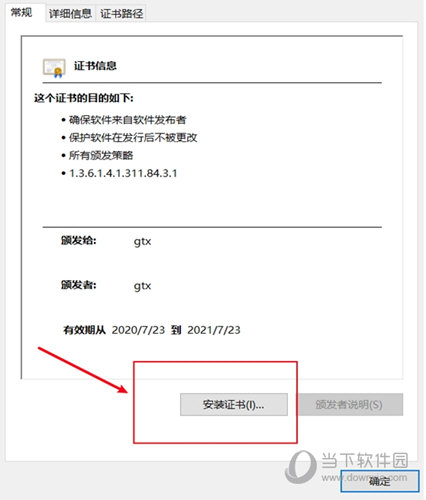Switch to the 常规 tab
This screenshot has height=500, width=426.
tap(22, 13)
